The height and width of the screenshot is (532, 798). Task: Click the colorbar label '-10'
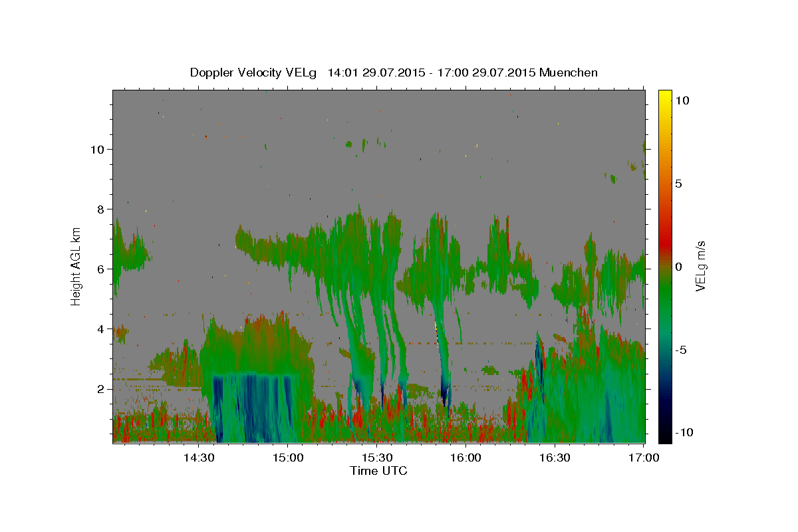pos(684,432)
